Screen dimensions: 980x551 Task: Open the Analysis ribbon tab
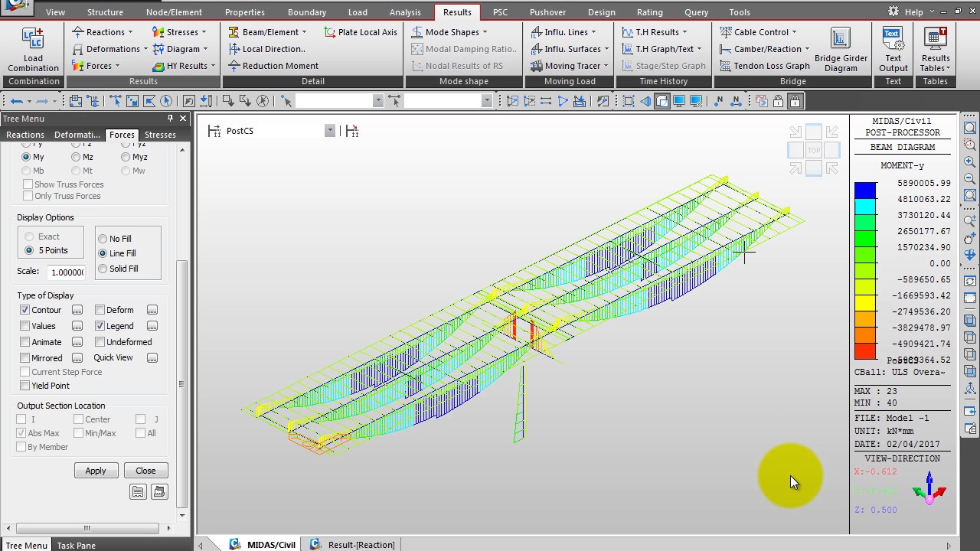(405, 12)
